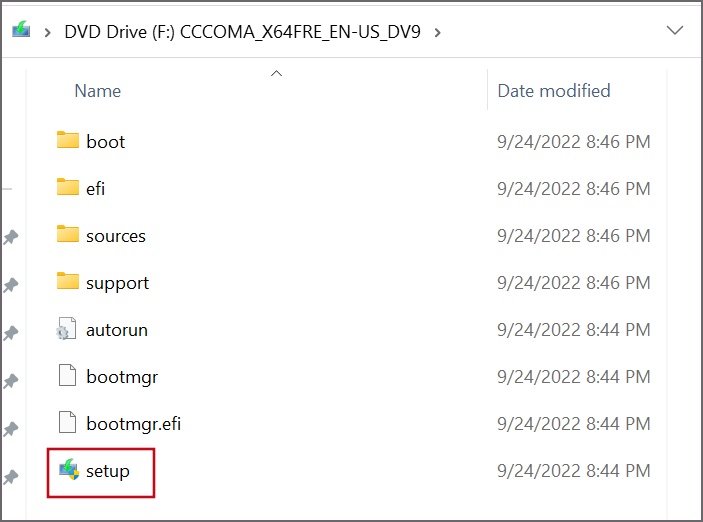Select the efi folder icon
The height and width of the screenshot is (522, 703).
point(68,187)
